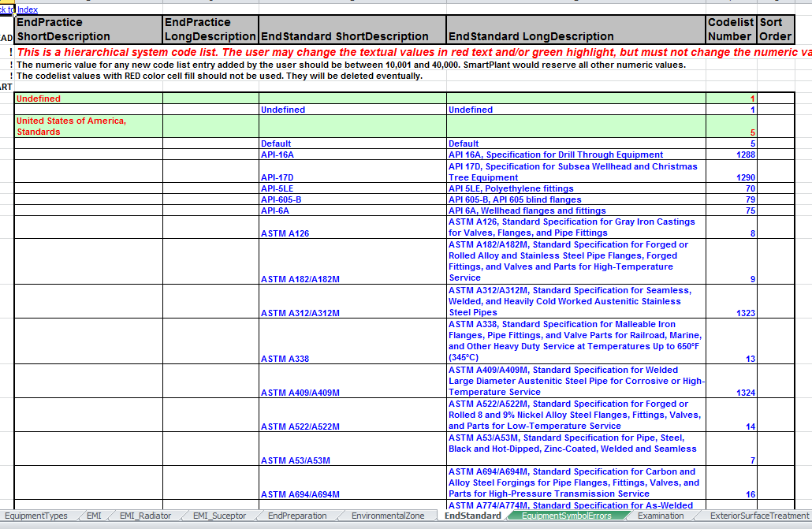The width and height of the screenshot is (812, 529).
Task: Select codelist number 75
Action: (732, 210)
